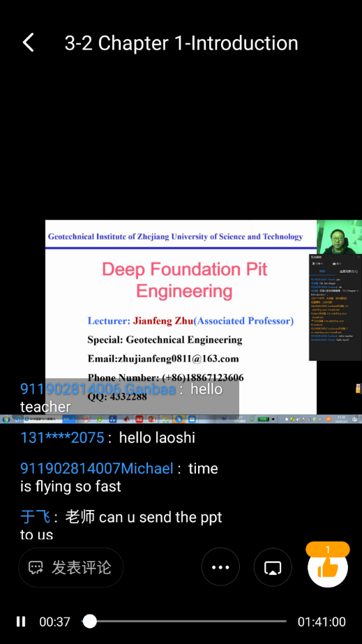Tap the lecturer's webcam thumbnail
362x644 pixels.
coord(339,237)
